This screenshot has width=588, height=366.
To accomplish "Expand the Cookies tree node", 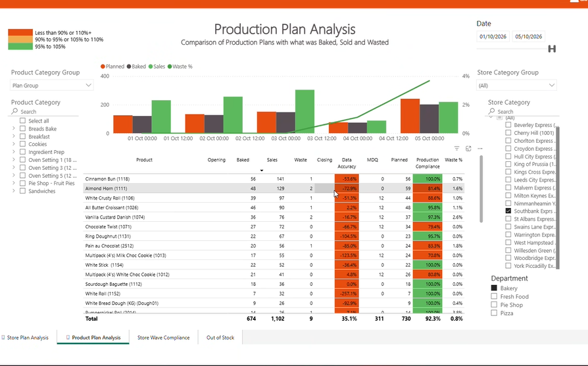I will (x=14, y=144).
